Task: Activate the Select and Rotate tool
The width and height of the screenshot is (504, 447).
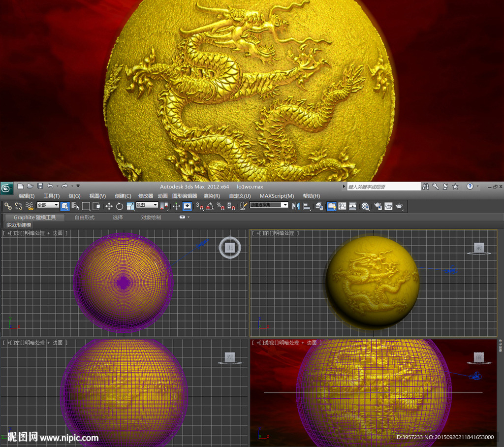Action: click(x=120, y=206)
